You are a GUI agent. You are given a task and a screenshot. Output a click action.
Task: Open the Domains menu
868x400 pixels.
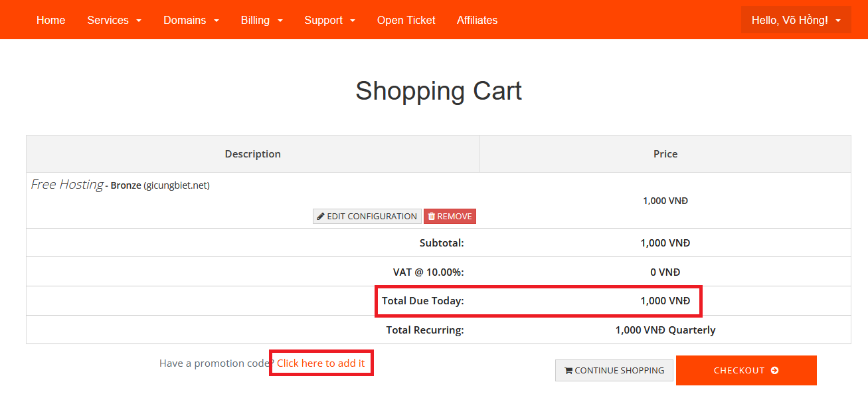coord(191,20)
